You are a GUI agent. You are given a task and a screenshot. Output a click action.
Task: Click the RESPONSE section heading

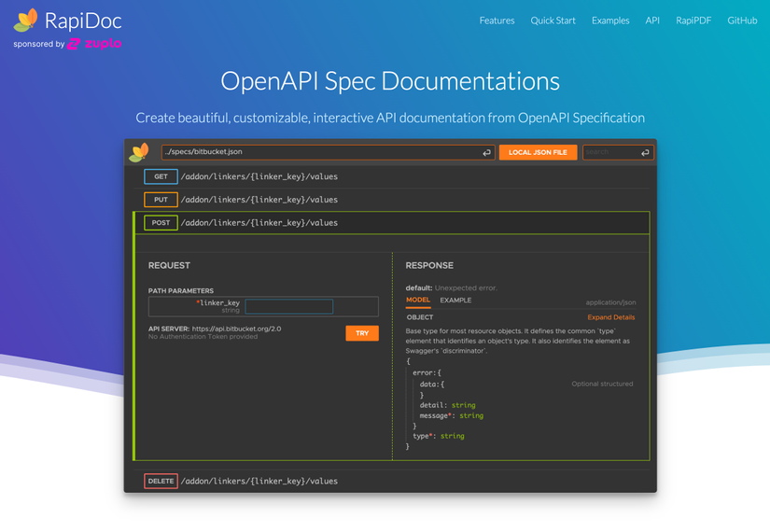[x=429, y=265]
